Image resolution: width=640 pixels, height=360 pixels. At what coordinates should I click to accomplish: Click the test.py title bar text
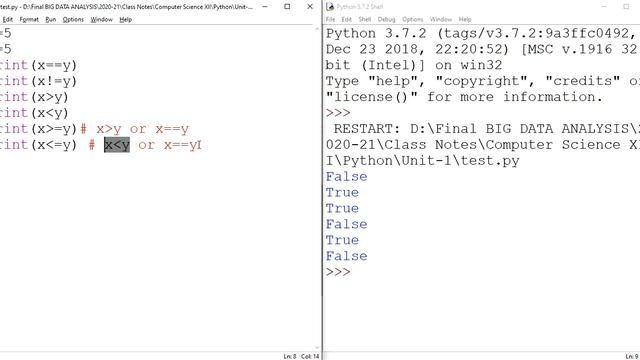coord(127,7)
